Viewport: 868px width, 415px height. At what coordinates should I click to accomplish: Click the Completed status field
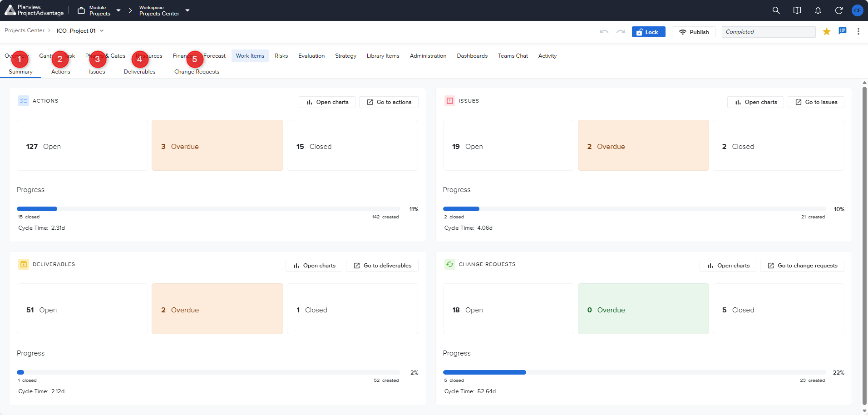coord(768,32)
